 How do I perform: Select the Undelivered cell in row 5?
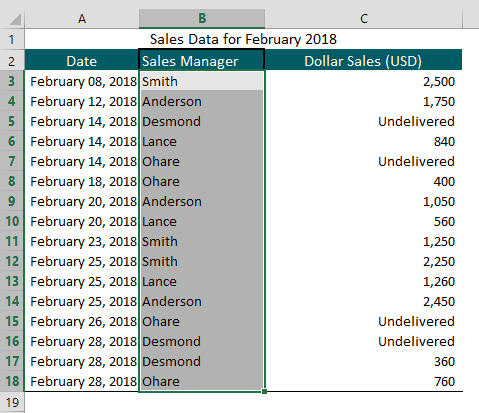[363, 121]
